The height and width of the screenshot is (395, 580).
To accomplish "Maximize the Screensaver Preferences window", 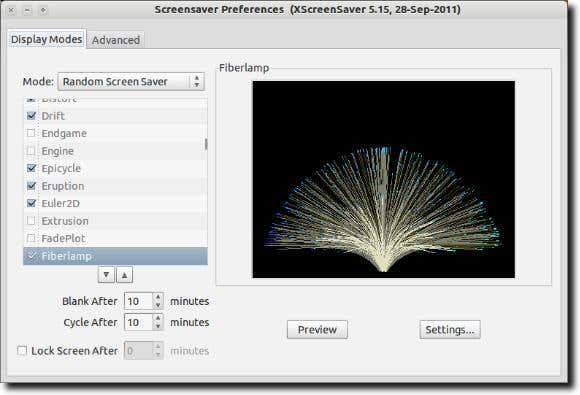I will [44, 10].
